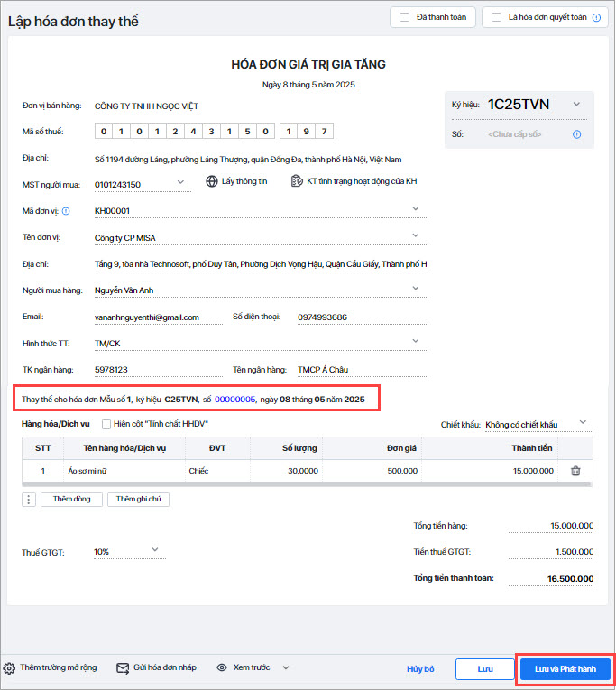This screenshot has width=616, height=690.
Task: Expand the Chiết khấu dropdown
Action: coord(582,422)
